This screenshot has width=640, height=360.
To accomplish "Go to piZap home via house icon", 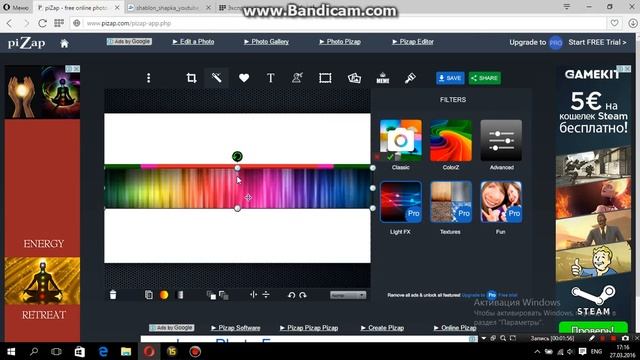I will (64, 43).
